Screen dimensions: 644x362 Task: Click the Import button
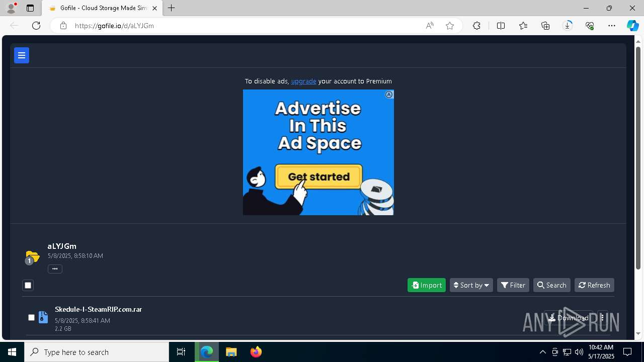point(427,285)
